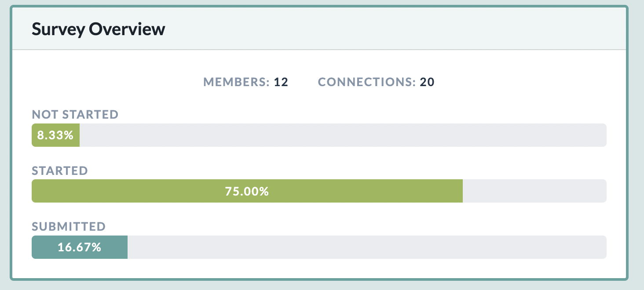Select the CONNECTIONS label
This screenshot has width=644, height=290.
click(x=366, y=82)
